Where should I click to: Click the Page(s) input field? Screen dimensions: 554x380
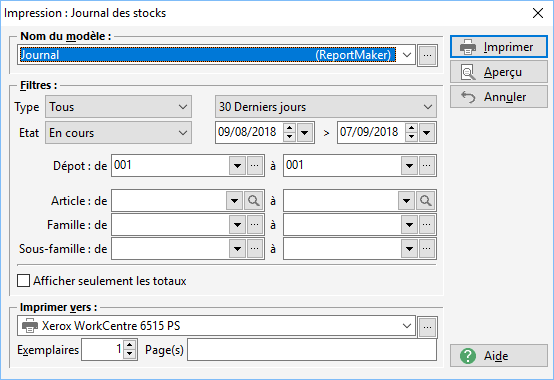312,350
